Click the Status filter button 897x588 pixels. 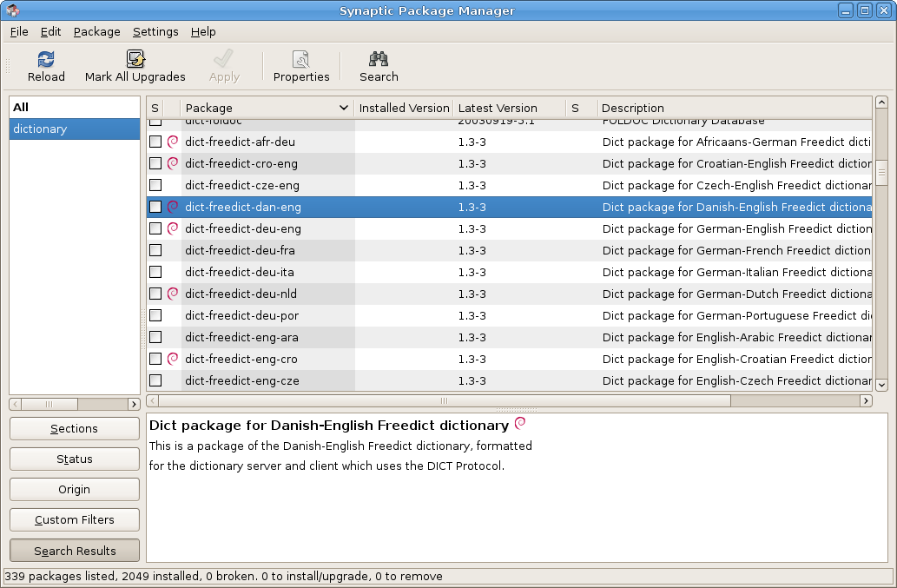pos(75,459)
